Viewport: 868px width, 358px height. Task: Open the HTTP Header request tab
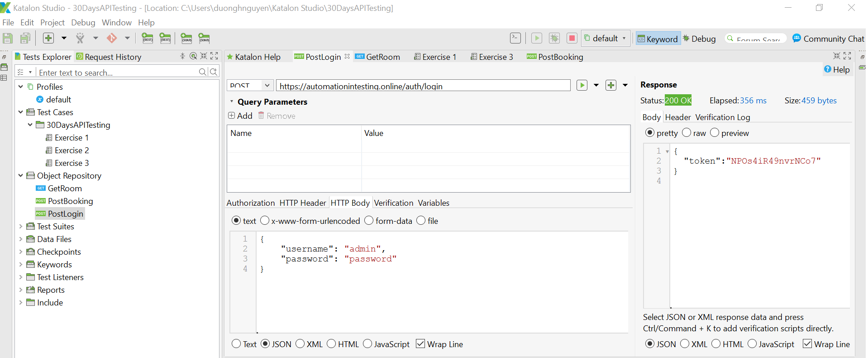pos(303,203)
